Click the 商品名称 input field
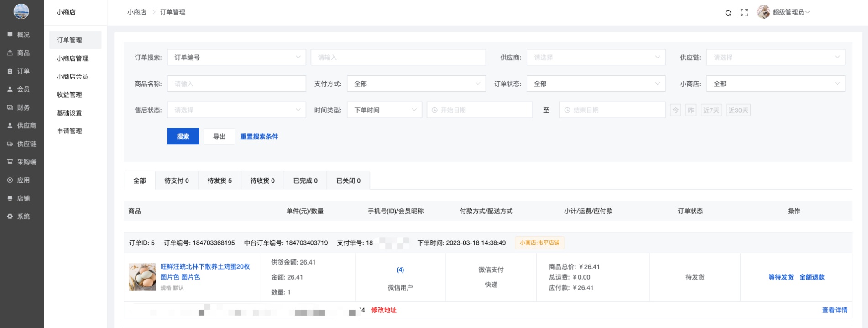This screenshot has height=328, width=868. pyautogui.click(x=236, y=84)
